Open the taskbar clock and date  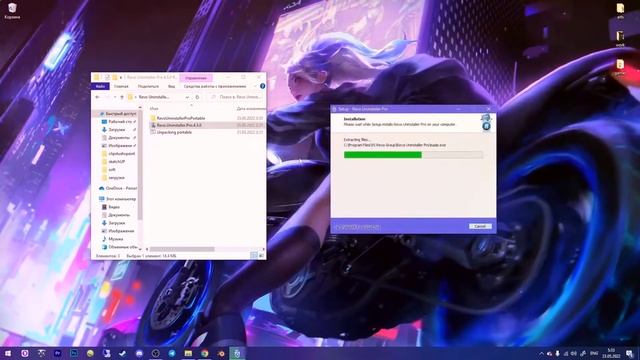[611, 353]
